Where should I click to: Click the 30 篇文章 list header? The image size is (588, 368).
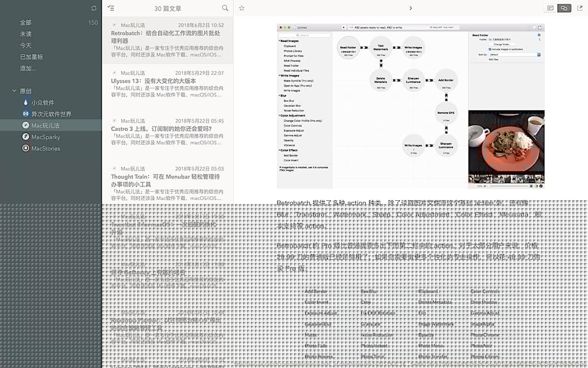point(168,8)
